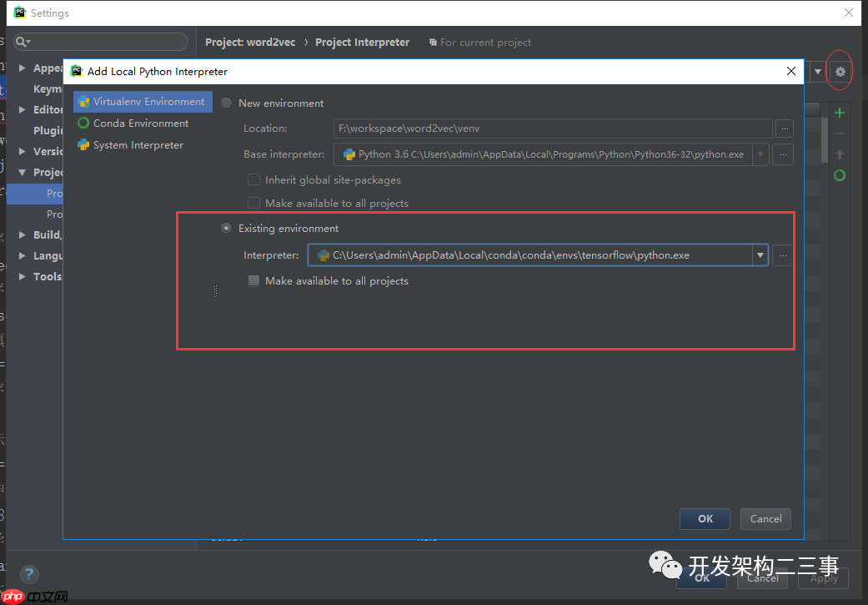Expand the Build settings tree node
The height and width of the screenshot is (605, 868).
point(23,235)
